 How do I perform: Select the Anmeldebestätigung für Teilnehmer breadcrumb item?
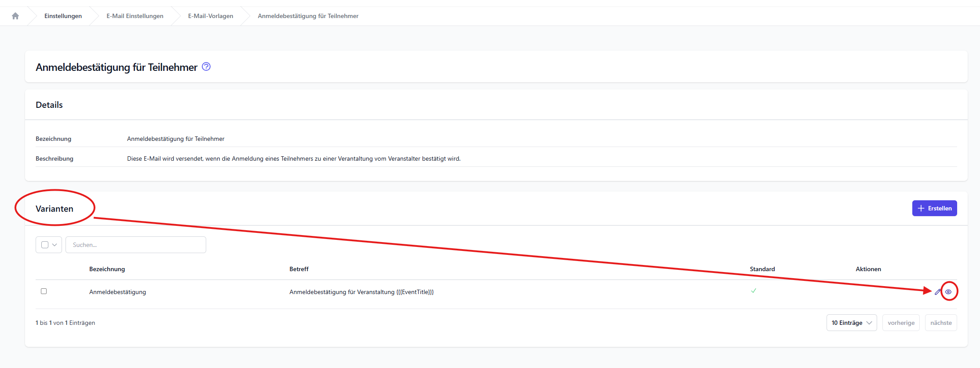click(x=308, y=16)
